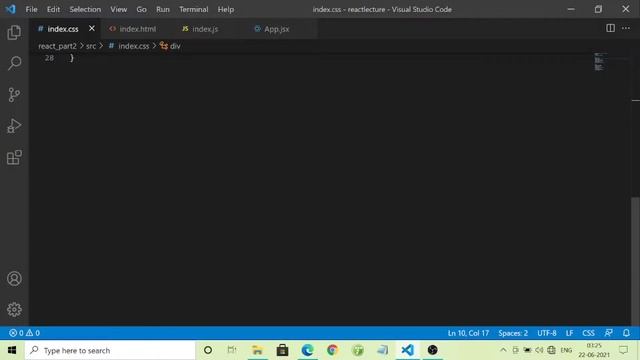Open the Run menu
This screenshot has width=640, height=360.
point(162,9)
